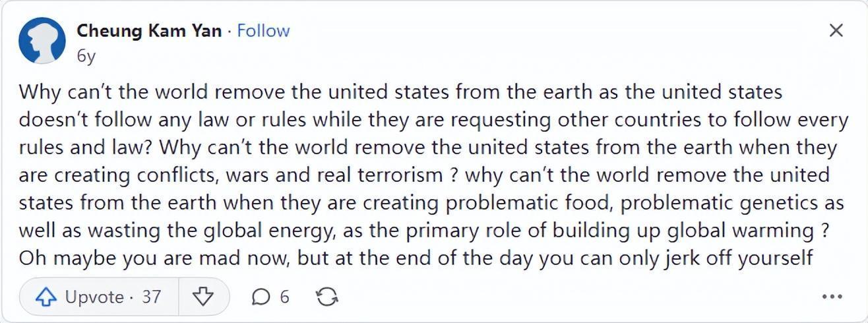Share the post with circular arrows icon
868x323 pixels.
326,297
